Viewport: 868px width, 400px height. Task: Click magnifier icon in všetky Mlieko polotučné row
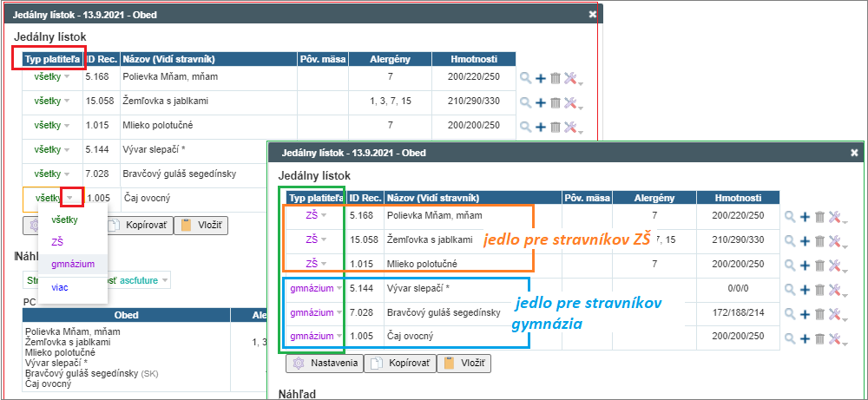pyautogui.click(x=525, y=127)
